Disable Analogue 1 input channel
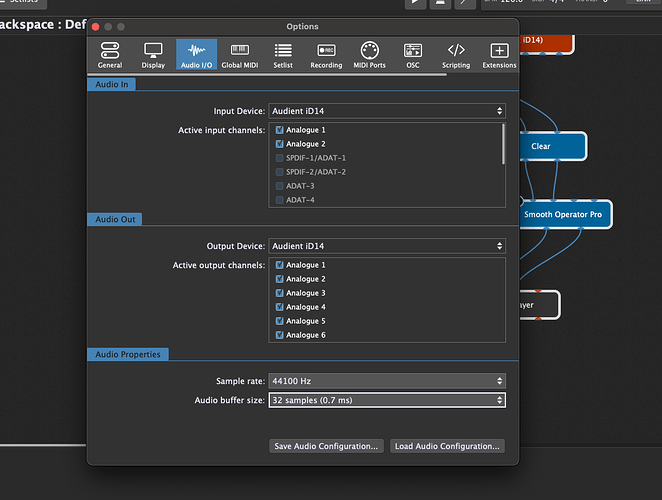Viewport: 662px width, 500px height. 279,130
